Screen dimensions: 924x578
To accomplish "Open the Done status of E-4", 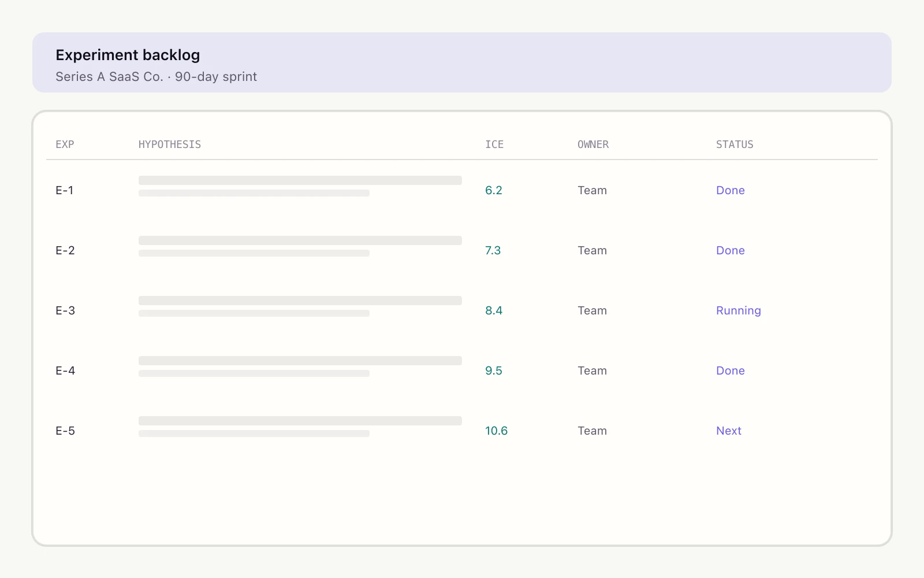I will (x=731, y=370).
